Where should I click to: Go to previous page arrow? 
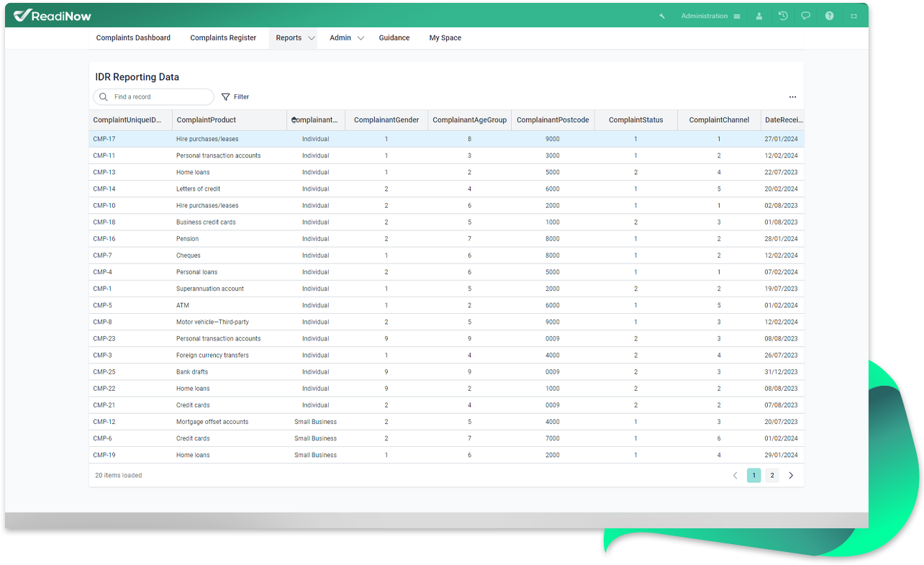(x=735, y=476)
